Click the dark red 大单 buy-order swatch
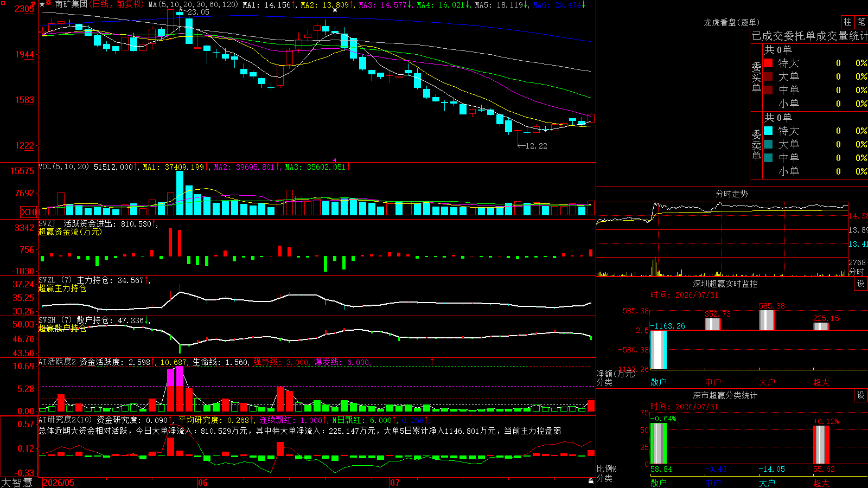The width and height of the screenshot is (868, 488). tap(768, 76)
